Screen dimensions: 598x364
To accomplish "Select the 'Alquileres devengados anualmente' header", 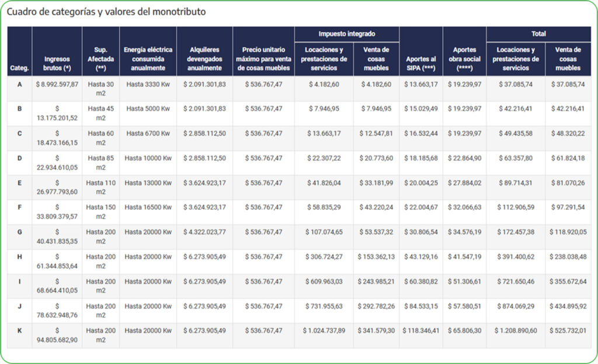I will click(204, 59).
